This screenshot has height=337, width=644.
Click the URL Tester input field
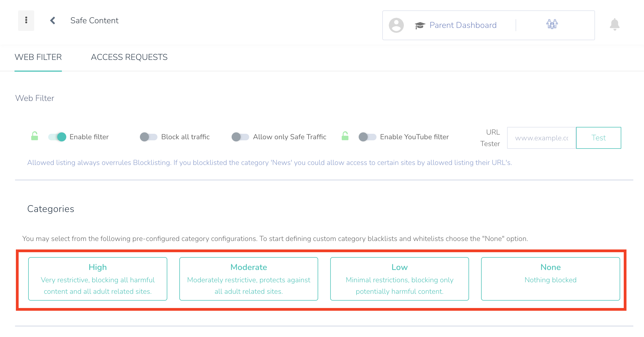(x=541, y=138)
